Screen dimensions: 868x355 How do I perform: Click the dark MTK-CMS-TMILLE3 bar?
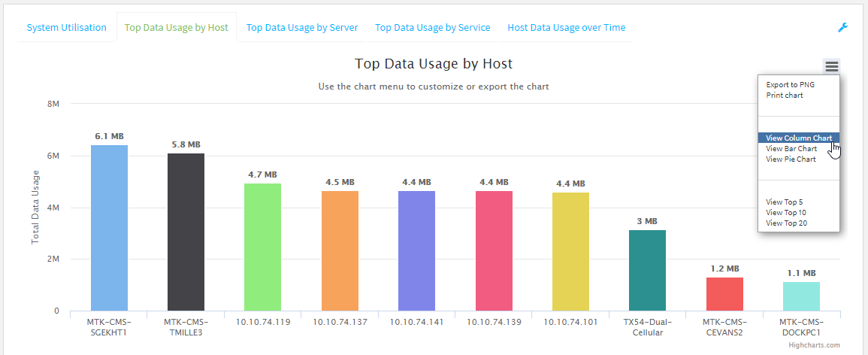point(186,232)
